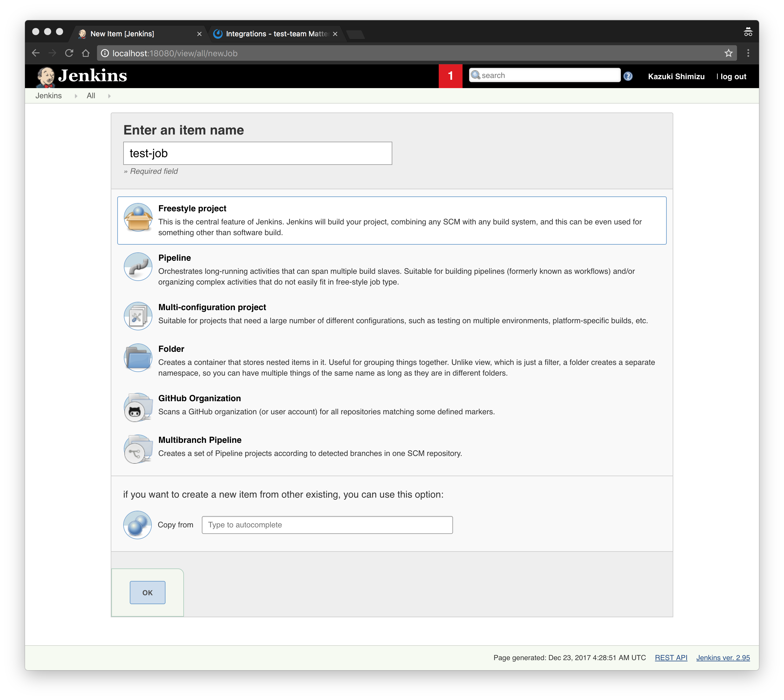This screenshot has height=700, width=784.
Task: Open search help question mark icon
Action: (628, 76)
